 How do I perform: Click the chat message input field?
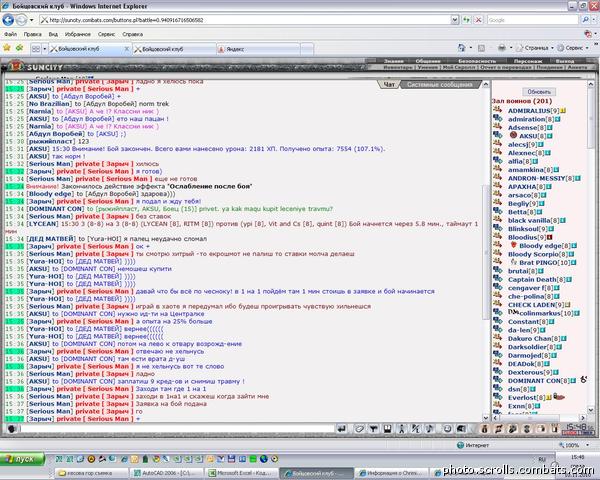177,429
